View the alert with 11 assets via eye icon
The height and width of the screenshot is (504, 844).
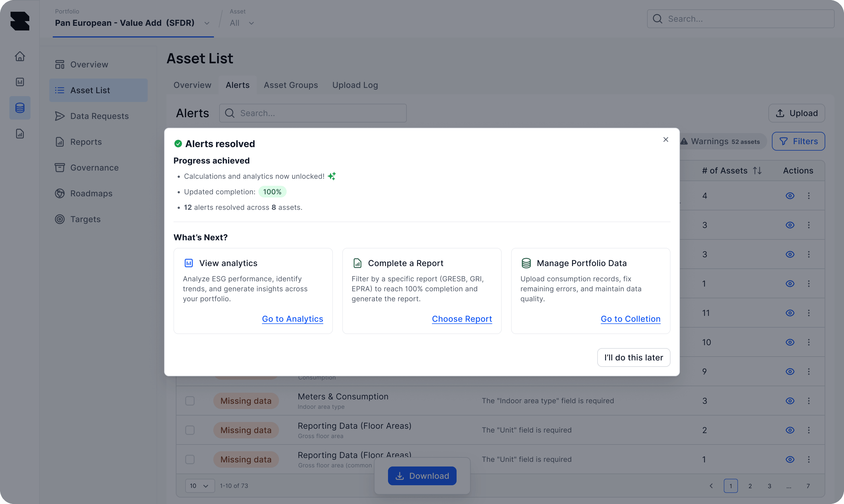[790, 313]
